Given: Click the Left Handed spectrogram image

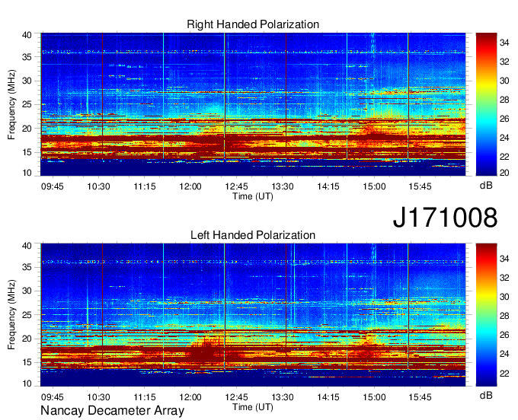Looking at the screenshot, I should click(x=253, y=315).
